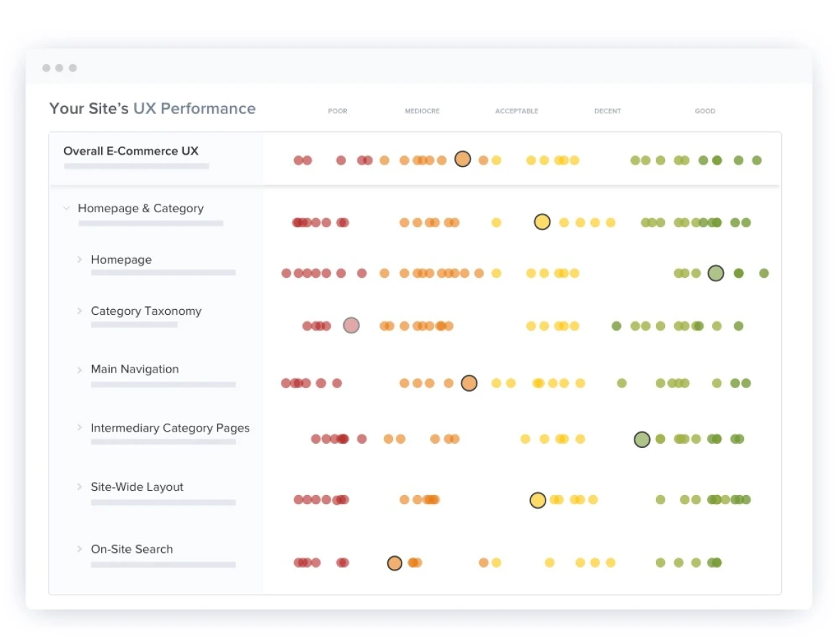The image size is (840, 638).
Task: Expand the Main Navigation row chevron
Action: (x=79, y=370)
